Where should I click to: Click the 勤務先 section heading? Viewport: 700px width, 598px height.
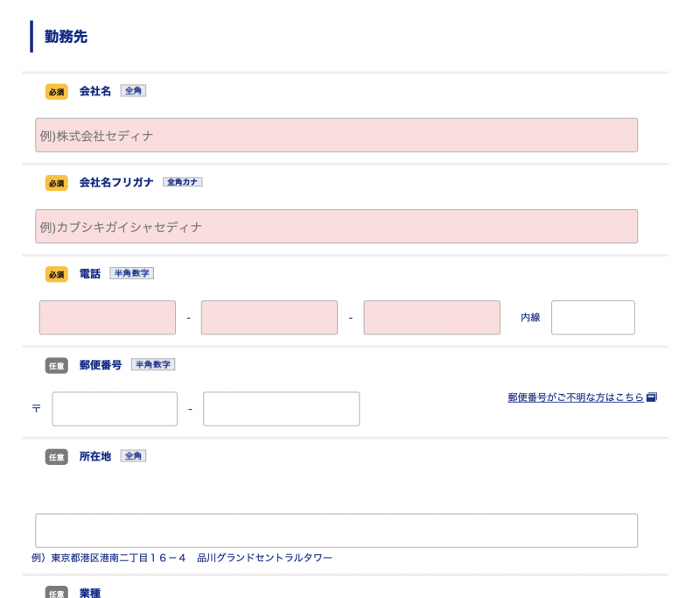[66, 37]
